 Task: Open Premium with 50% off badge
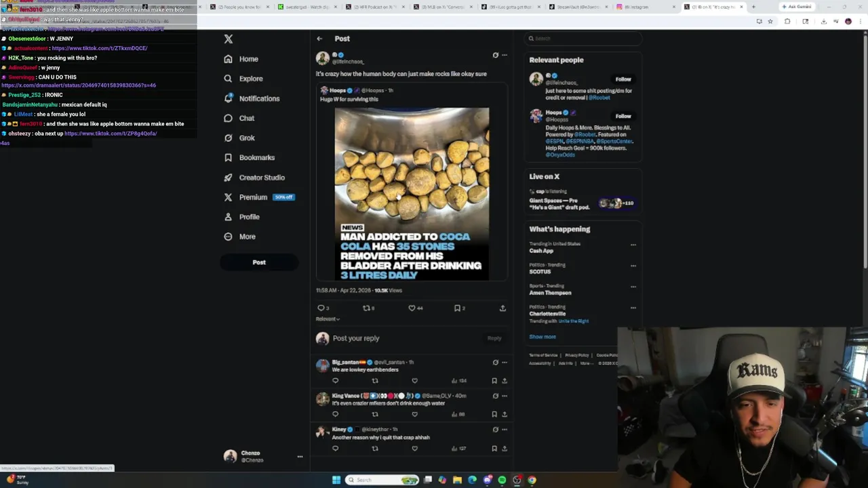pos(258,197)
